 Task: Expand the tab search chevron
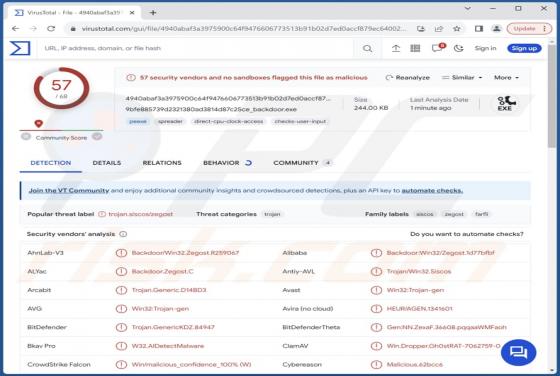pos(468,8)
